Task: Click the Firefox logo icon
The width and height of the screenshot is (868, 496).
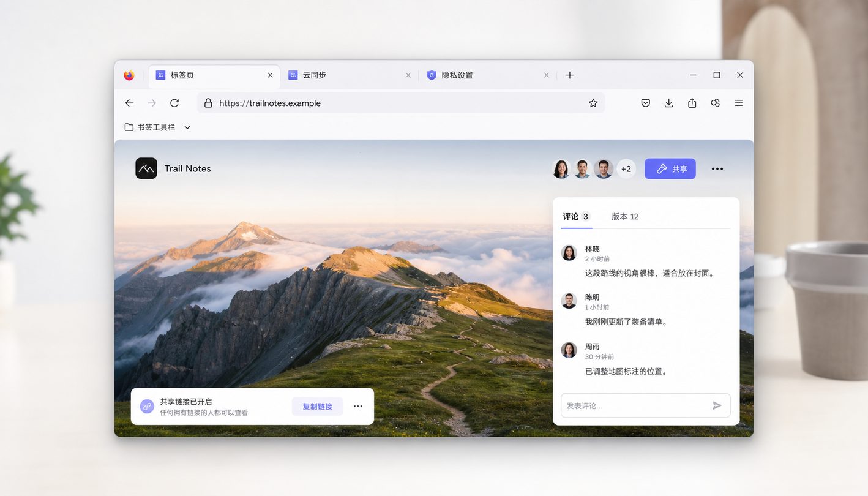Action: [x=129, y=75]
